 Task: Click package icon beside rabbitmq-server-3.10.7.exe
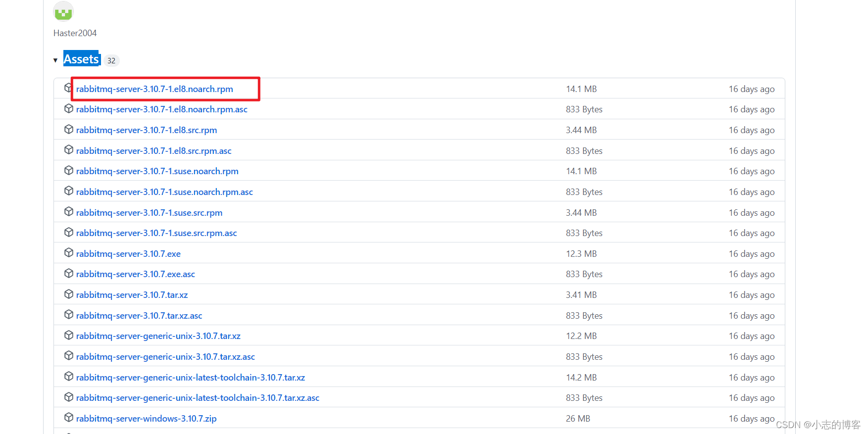point(69,253)
